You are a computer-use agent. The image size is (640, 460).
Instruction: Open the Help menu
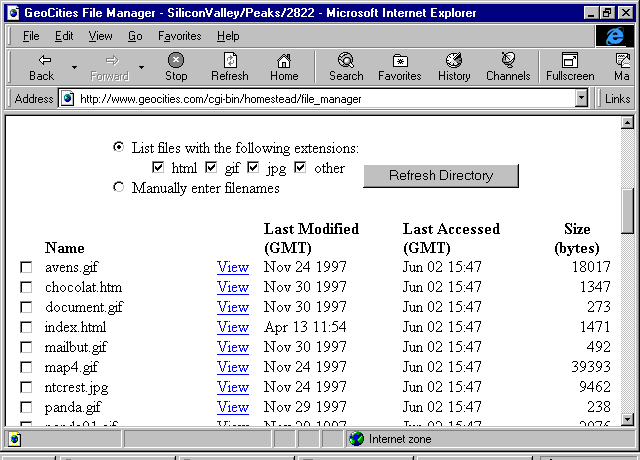(x=228, y=36)
